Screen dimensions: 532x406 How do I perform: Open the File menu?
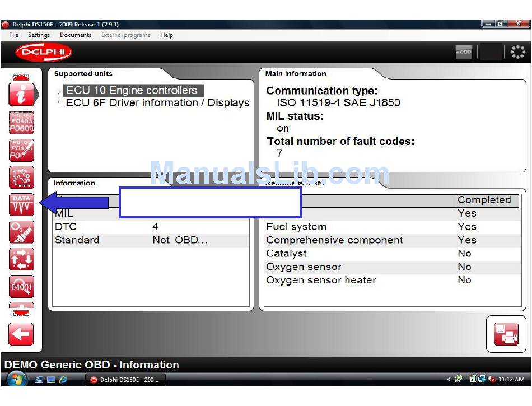click(14, 35)
